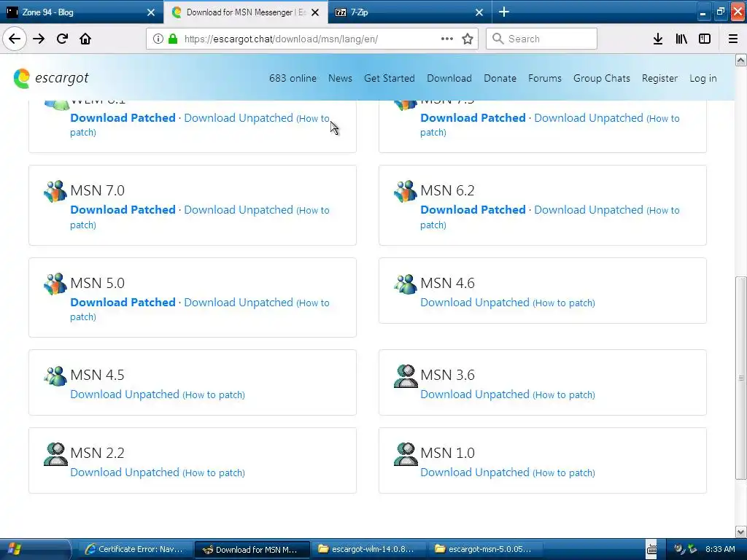Screen dimensions: 747x560
Task: Click the green secure padlock icon
Action: (x=173, y=39)
